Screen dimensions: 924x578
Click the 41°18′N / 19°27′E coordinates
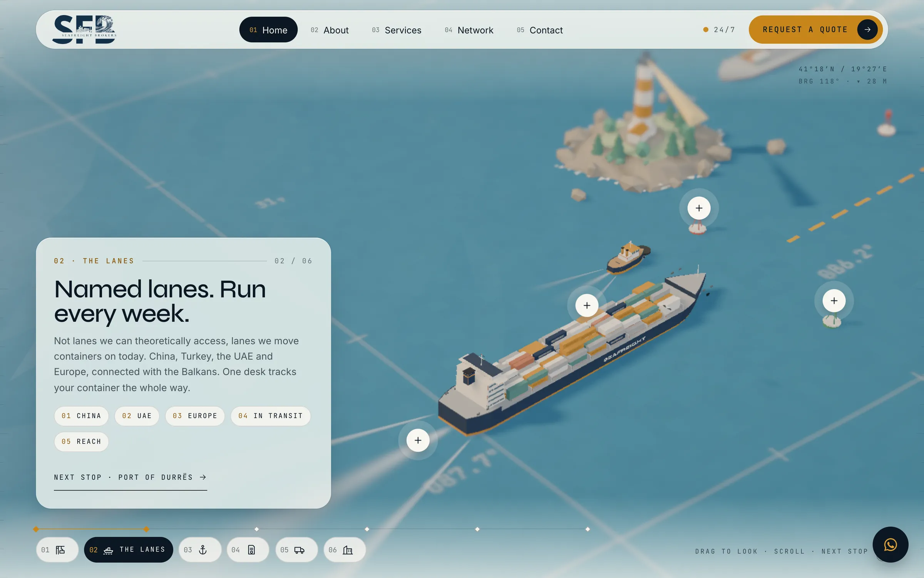[843, 69]
